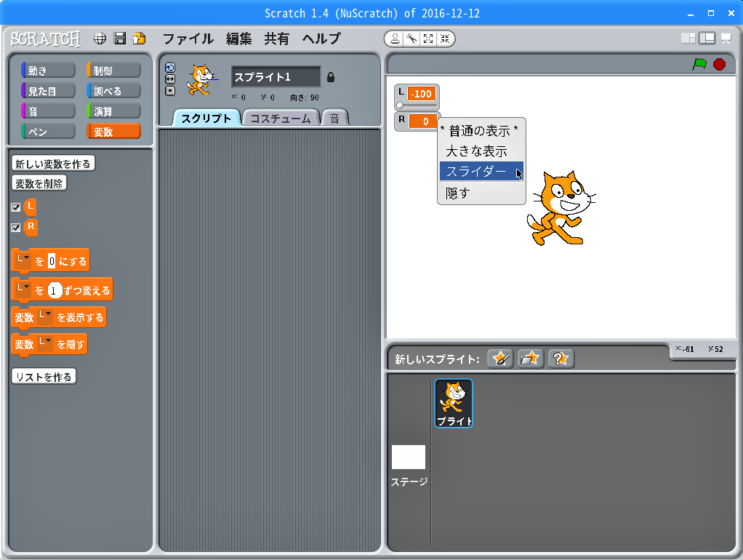Open the 編集 menu
Viewport: 743px width, 560px height.
tap(238, 39)
